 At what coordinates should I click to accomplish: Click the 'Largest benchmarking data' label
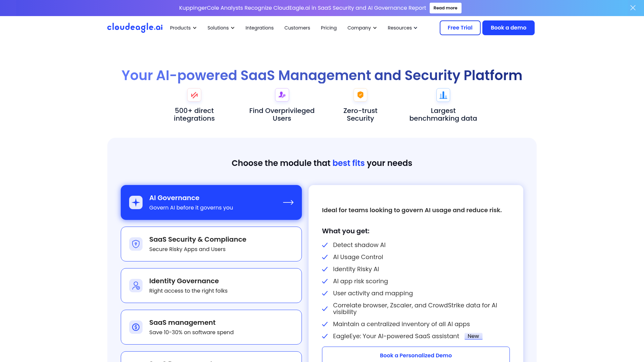[443, 114]
